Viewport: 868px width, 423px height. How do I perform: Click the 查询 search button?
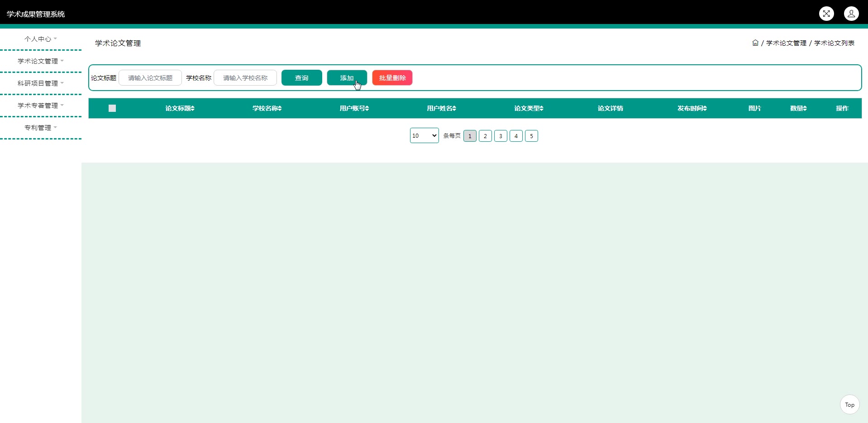coord(302,78)
